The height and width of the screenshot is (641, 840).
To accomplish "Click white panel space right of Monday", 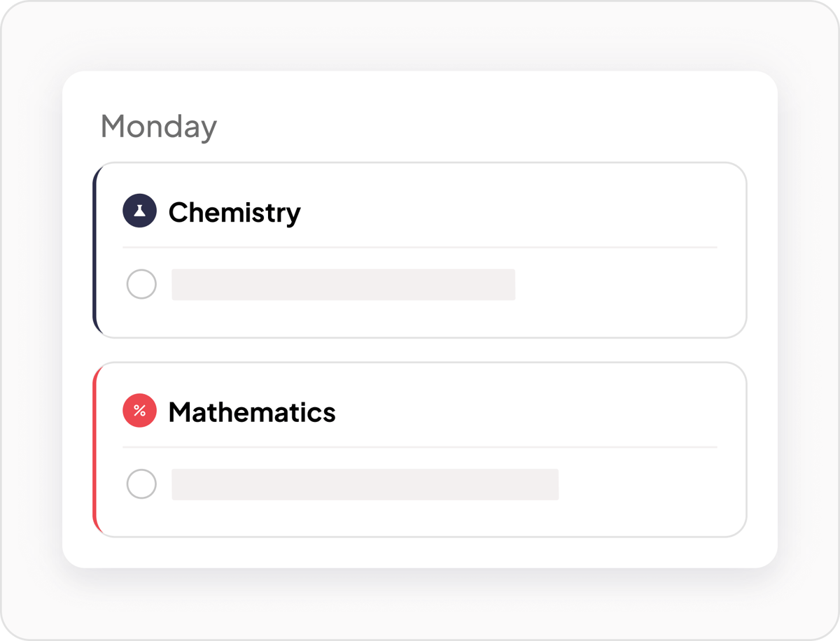I will coord(490,127).
